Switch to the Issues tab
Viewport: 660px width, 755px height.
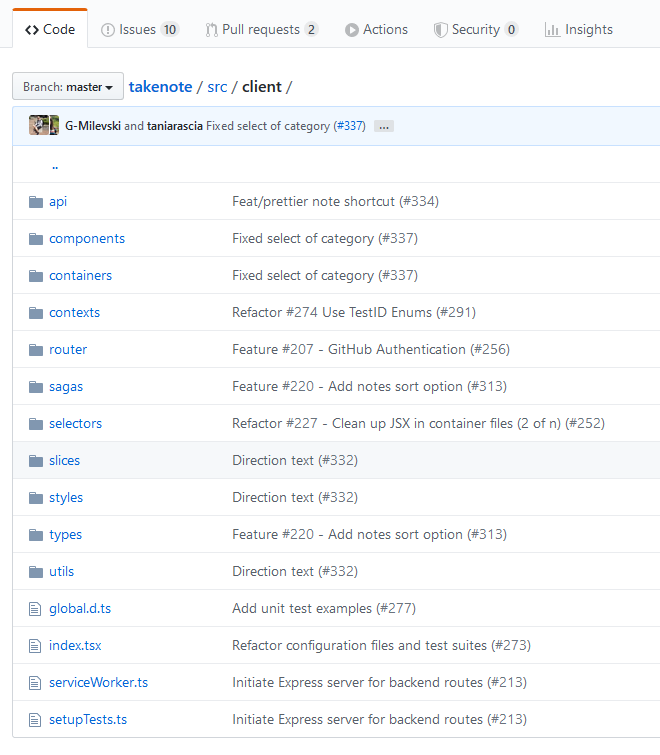(x=140, y=30)
